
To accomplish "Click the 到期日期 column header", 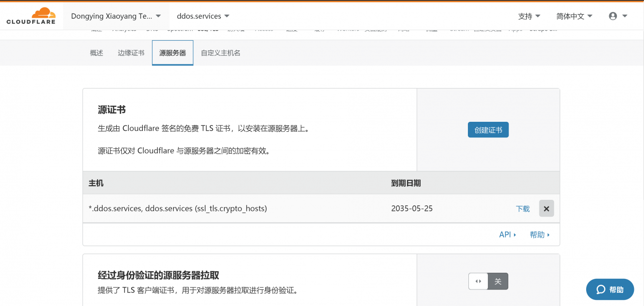I will pos(406,183).
